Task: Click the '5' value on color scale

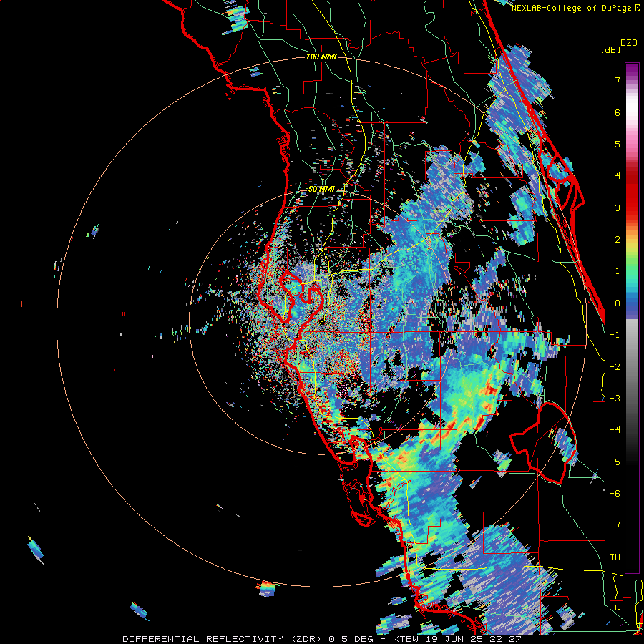Action: (x=618, y=144)
